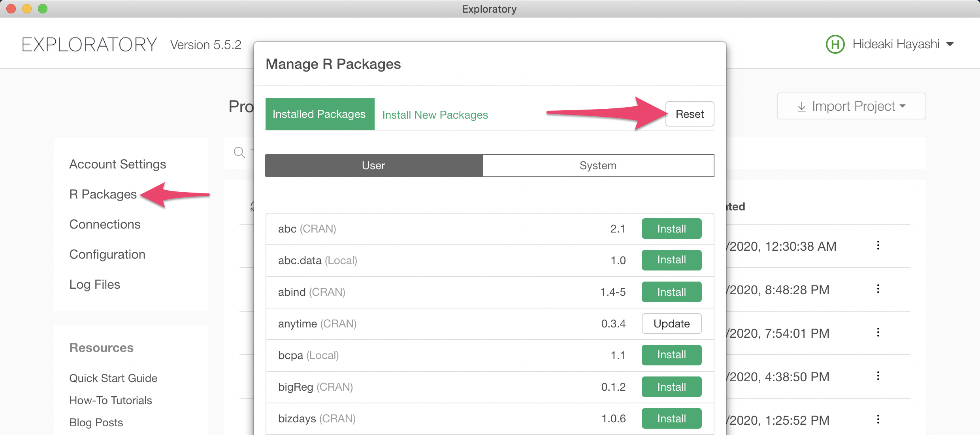
Task: Update the anytime package
Action: [x=671, y=323]
